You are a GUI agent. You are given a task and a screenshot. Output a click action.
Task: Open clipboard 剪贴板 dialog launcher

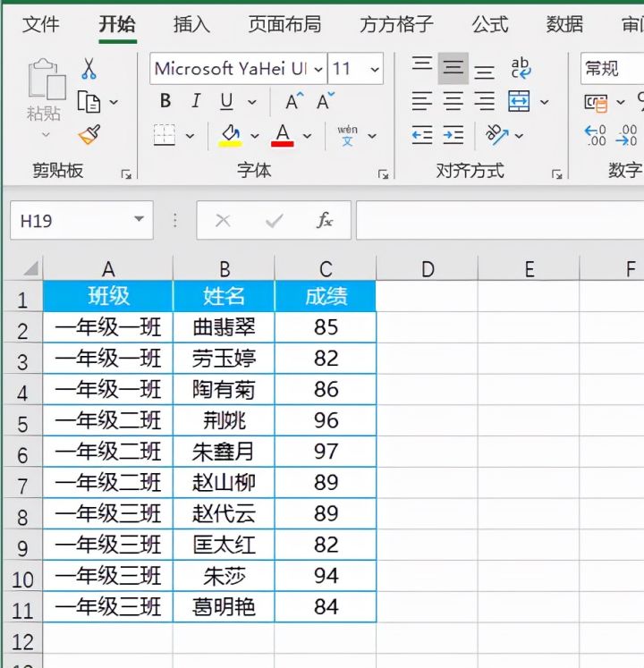[126, 173]
